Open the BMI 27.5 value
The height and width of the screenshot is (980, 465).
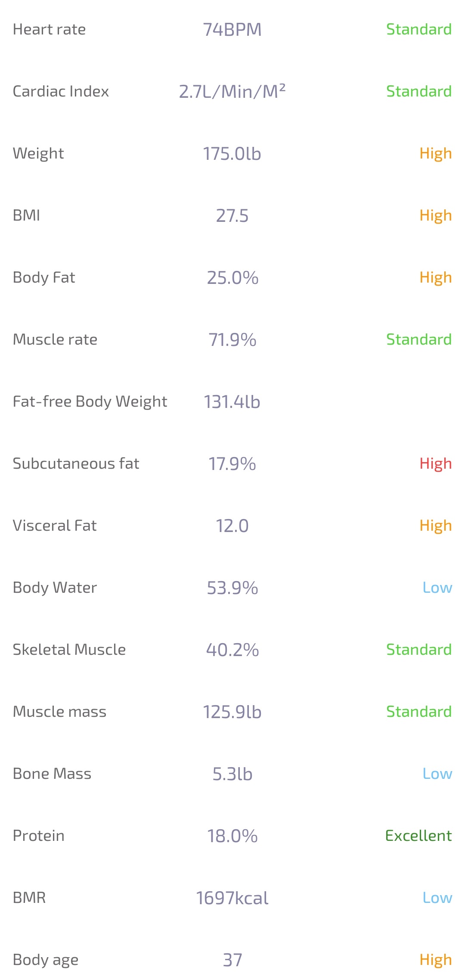232,216
